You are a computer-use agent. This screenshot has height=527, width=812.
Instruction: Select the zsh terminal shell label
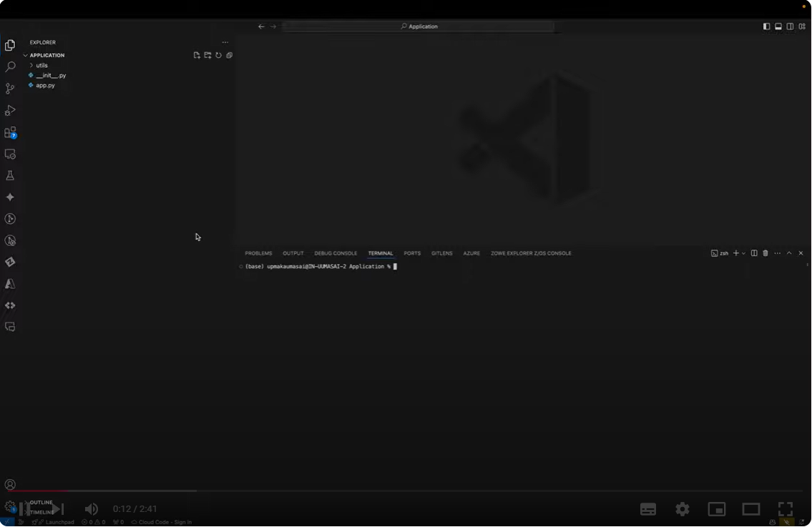point(720,253)
